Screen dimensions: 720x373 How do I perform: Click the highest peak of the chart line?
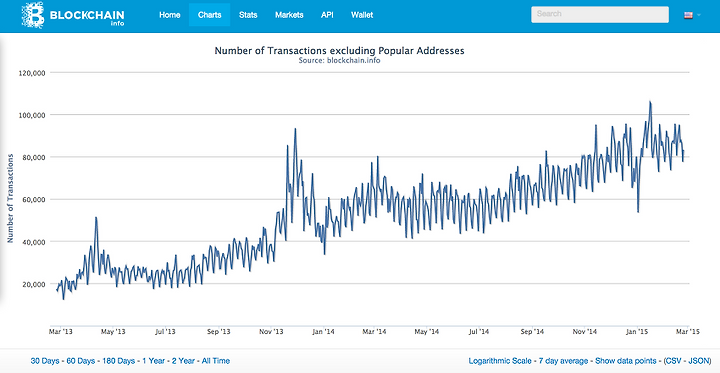tap(650, 102)
